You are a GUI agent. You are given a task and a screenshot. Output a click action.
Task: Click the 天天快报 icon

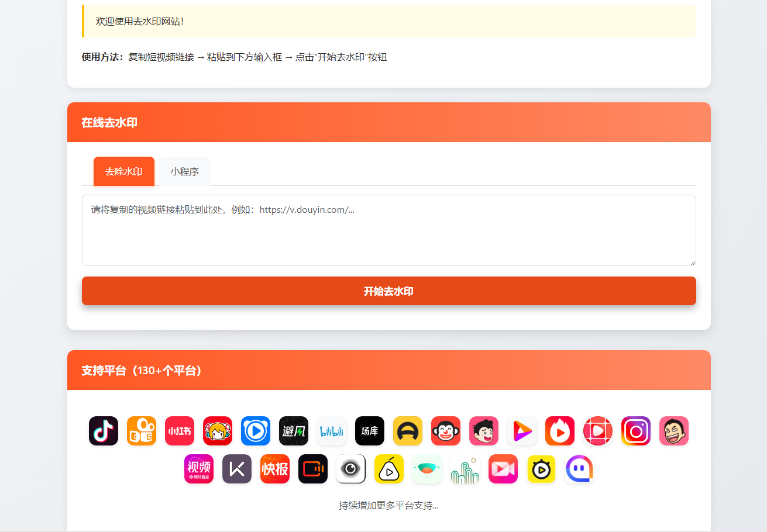pyautogui.click(x=275, y=469)
